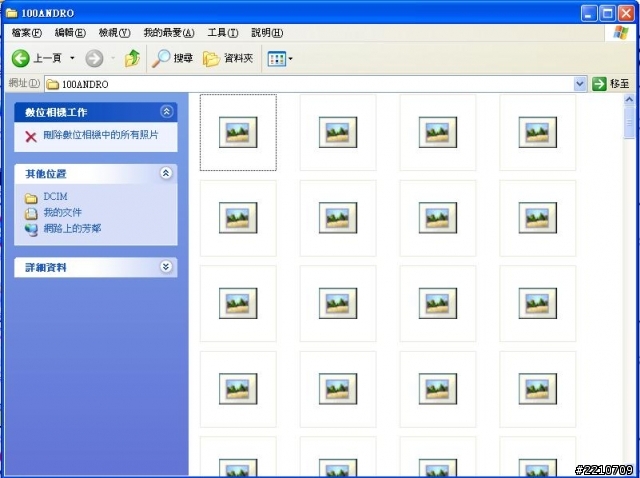Click the scrollbar up arrow
Screen dimensions: 640x478
629,100
